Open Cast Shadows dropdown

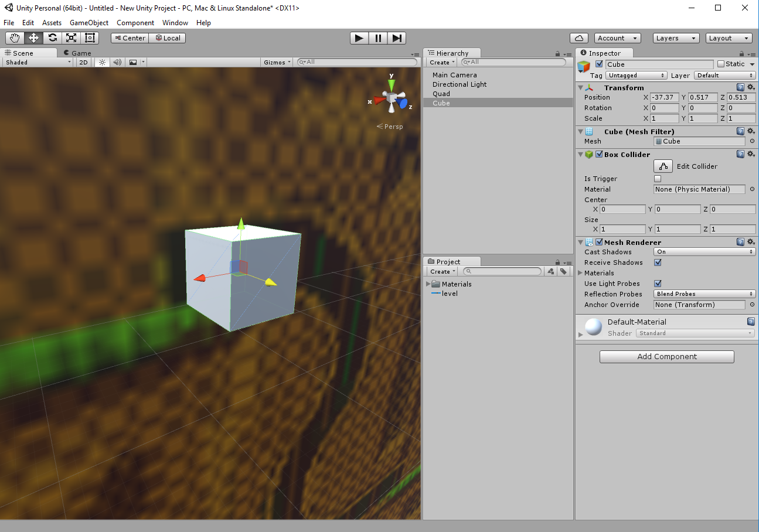[704, 252]
